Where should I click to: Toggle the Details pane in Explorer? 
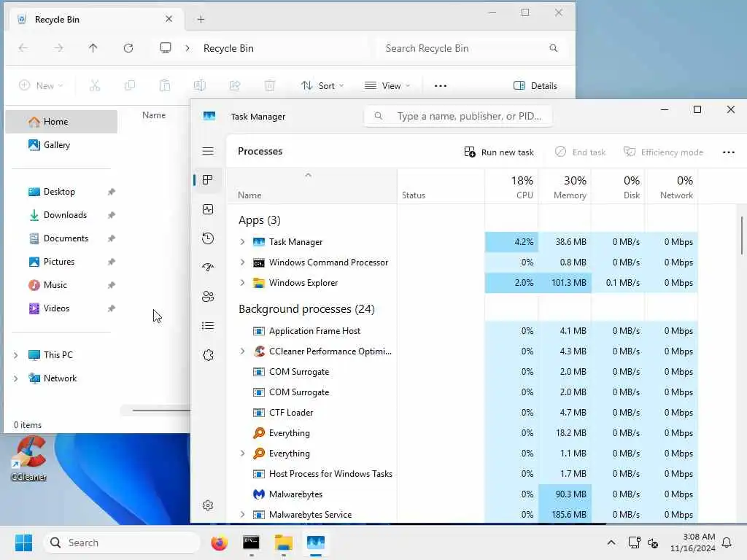[535, 86]
